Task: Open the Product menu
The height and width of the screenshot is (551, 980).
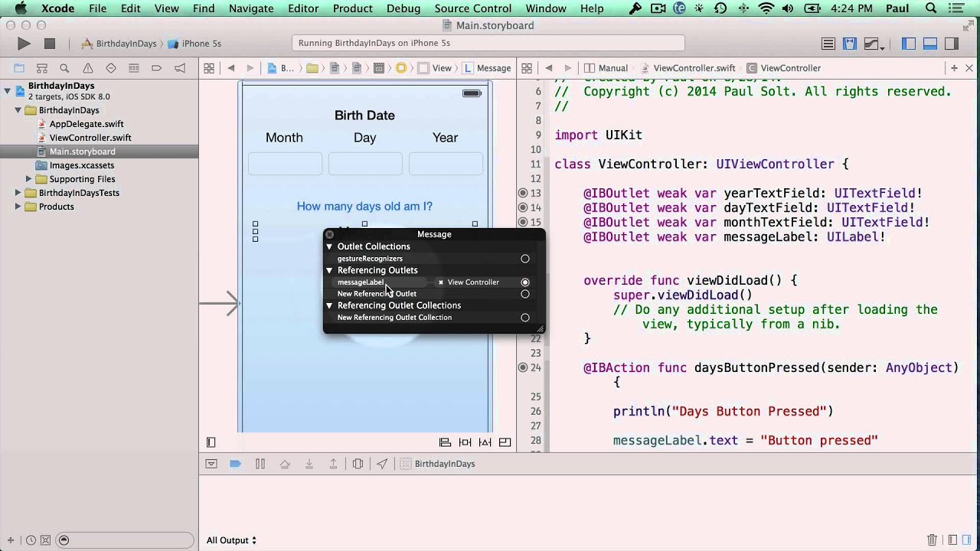Action: [353, 8]
